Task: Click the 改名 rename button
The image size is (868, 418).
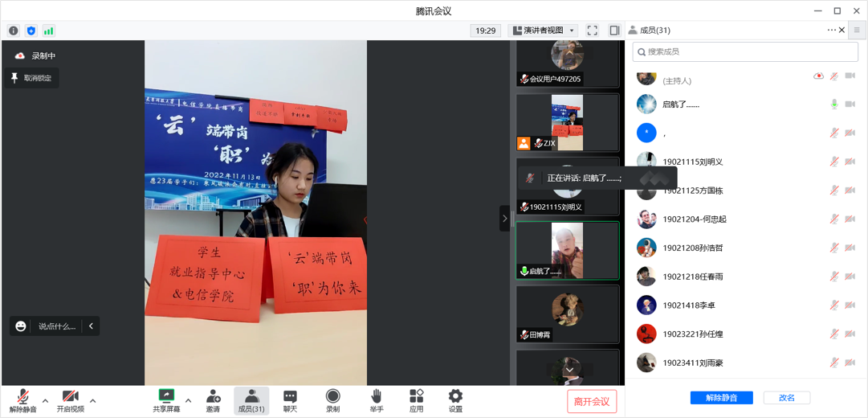Action: 786,398
